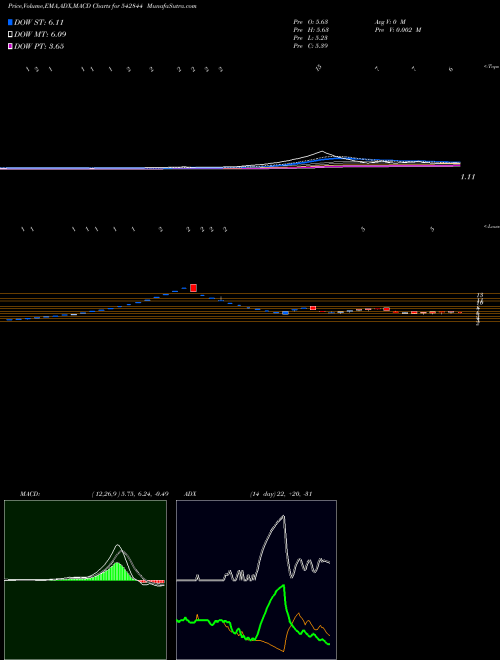Screen dimensions: 500x660
Task: Click the blue candle at the price trough
Action: [x=285, y=313]
